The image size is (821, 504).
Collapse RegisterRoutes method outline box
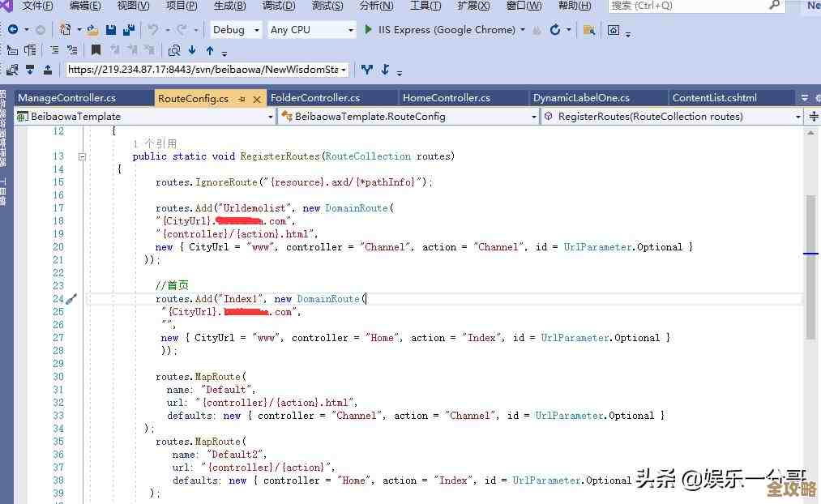82,156
